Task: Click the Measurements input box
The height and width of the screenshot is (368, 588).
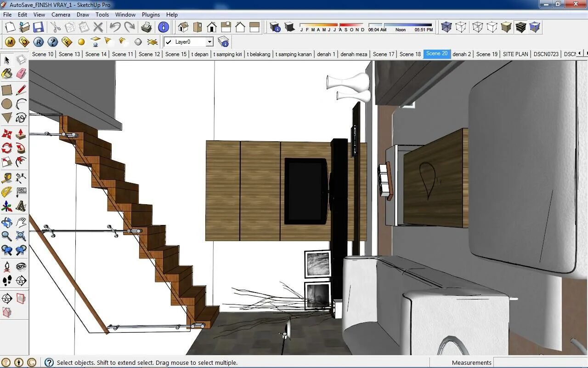Action: [x=540, y=362]
